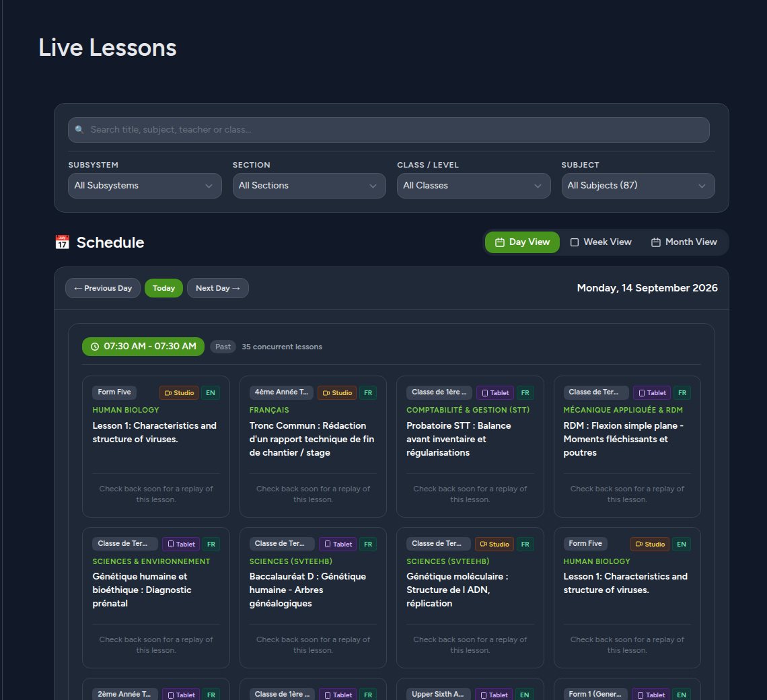Focus the lesson search field

(389, 130)
